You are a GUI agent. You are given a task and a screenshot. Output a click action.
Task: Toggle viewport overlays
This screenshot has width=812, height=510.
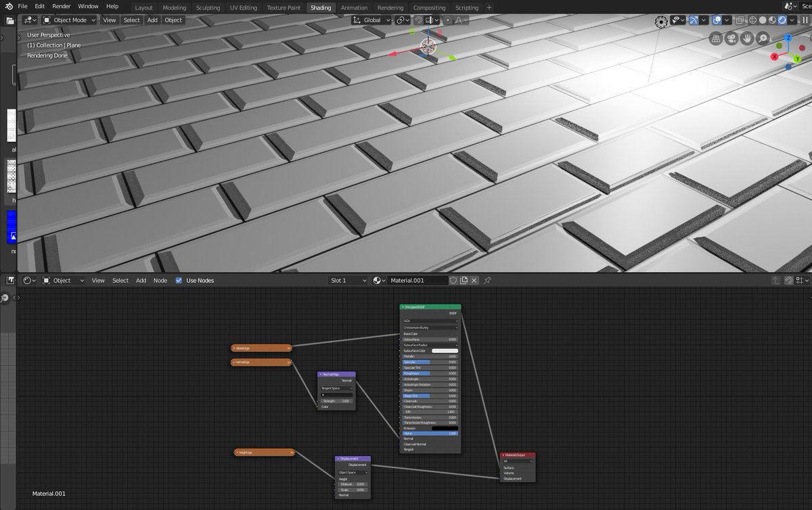(x=717, y=20)
